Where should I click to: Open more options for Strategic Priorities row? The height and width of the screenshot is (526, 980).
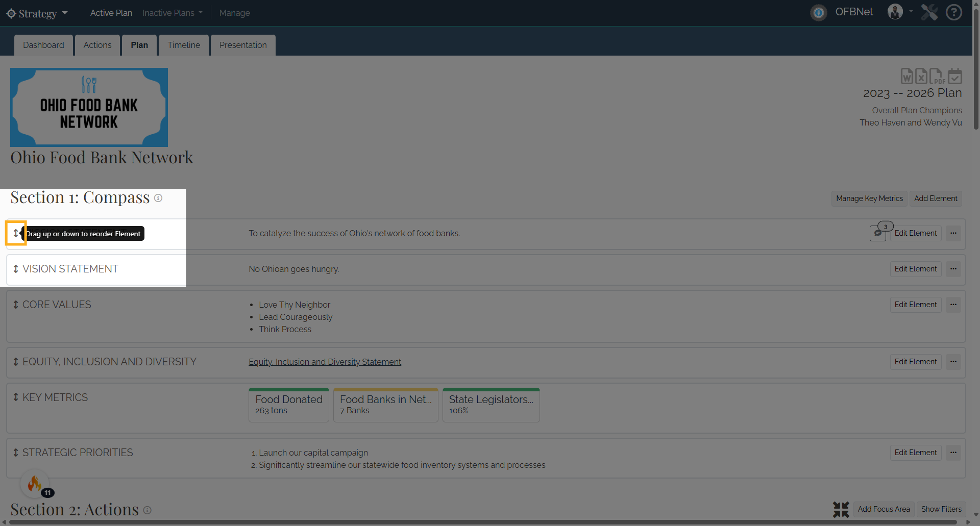click(x=953, y=453)
